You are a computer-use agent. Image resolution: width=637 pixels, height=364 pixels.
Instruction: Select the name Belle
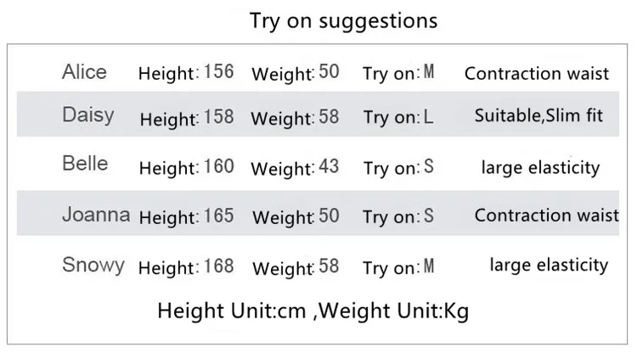[85, 164]
